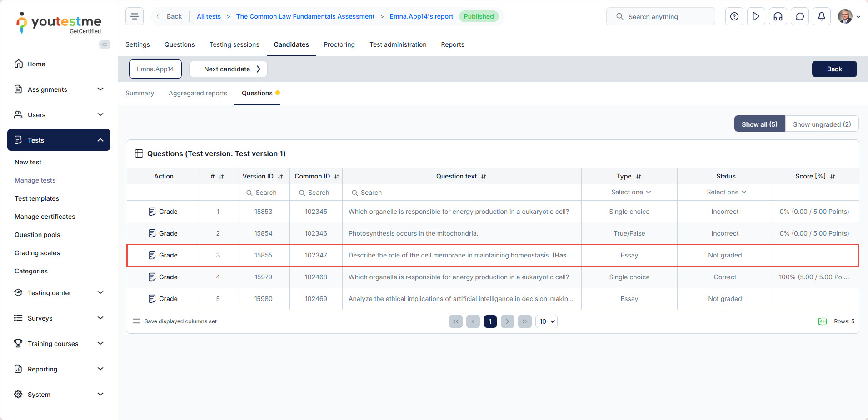Sort by Score [%] column

tap(832, 177)
